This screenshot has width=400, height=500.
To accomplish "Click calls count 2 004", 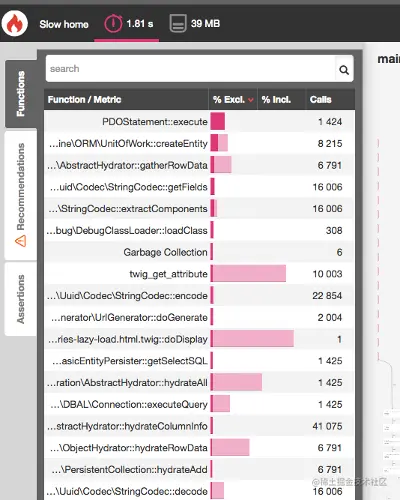I will (x=330, y=317).
